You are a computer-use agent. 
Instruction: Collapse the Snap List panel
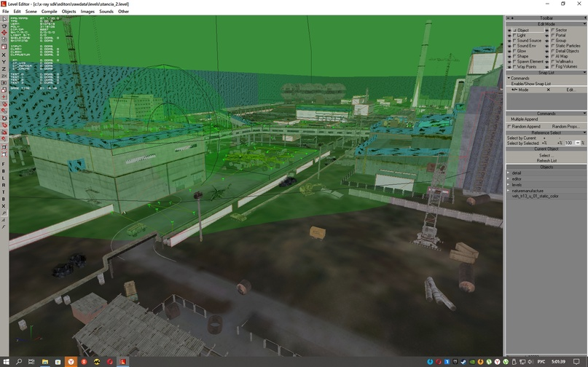584,72
